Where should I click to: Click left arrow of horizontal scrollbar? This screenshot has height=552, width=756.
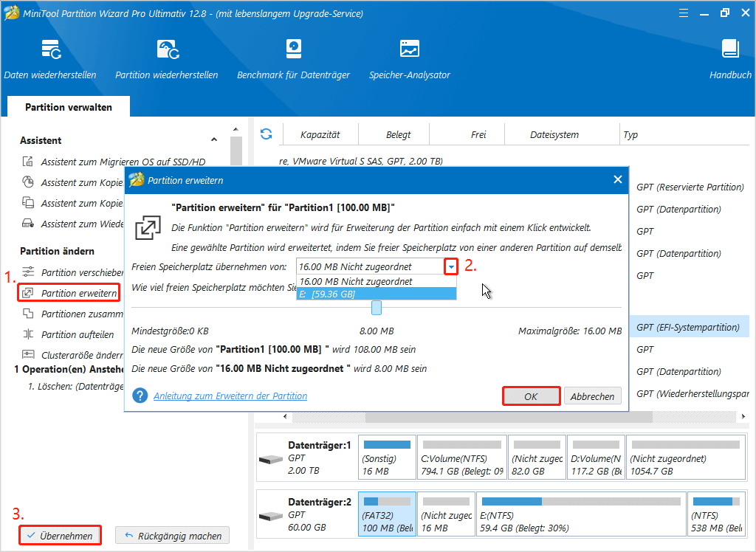coord(286,416)
